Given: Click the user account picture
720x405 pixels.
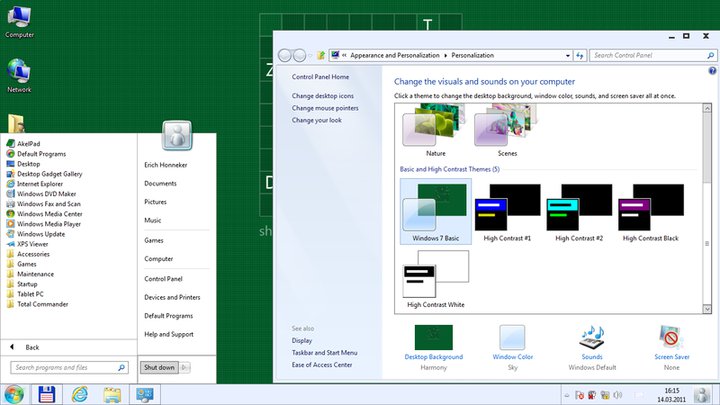Looking at the screenshot, I should point(177,135).
